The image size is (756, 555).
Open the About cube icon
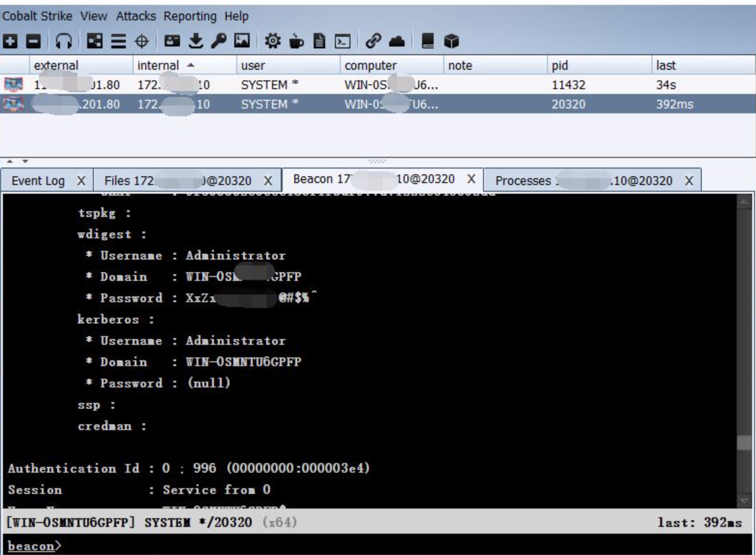451,41
